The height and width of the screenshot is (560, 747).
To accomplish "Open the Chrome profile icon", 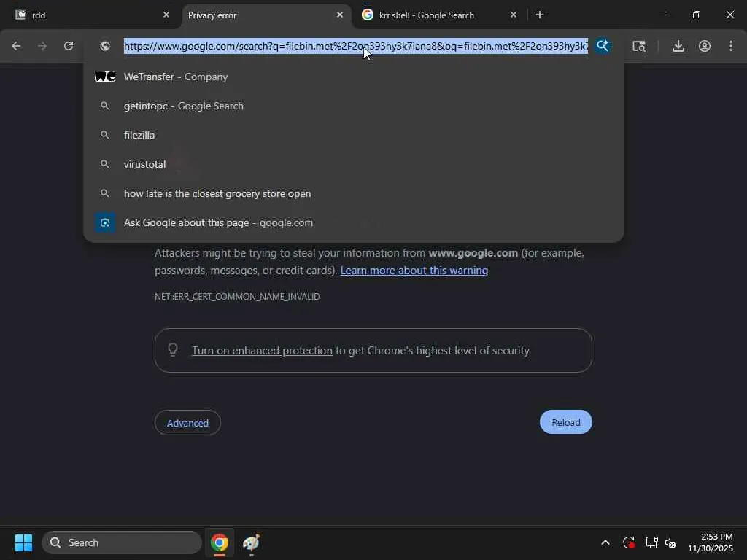I will (705, 46).
